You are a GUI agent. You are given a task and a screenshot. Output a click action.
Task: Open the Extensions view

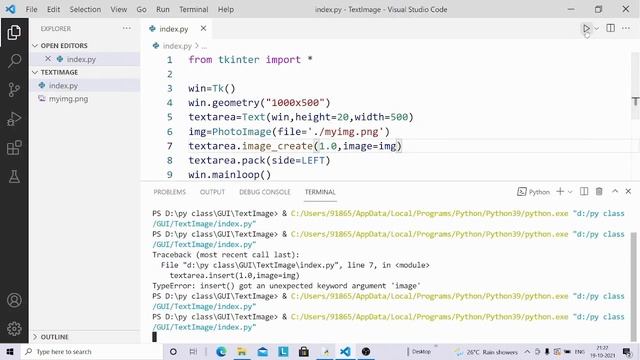(14, 148)
